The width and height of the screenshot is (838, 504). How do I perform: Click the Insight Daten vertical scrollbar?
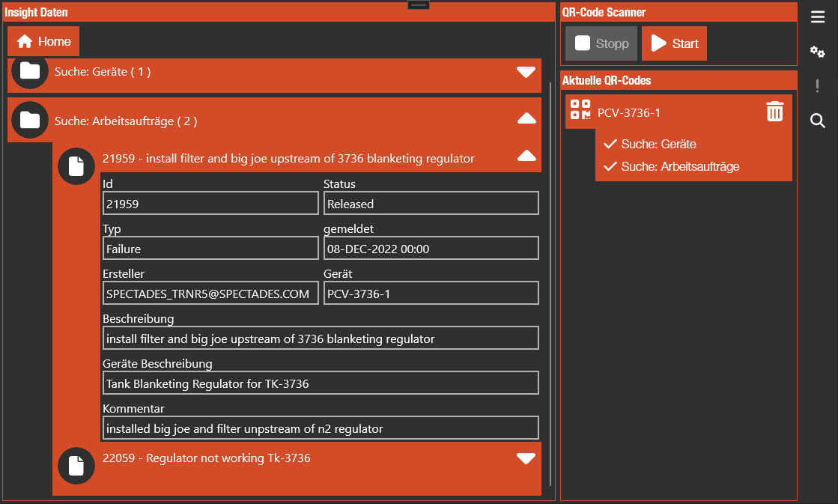(550, 283)
